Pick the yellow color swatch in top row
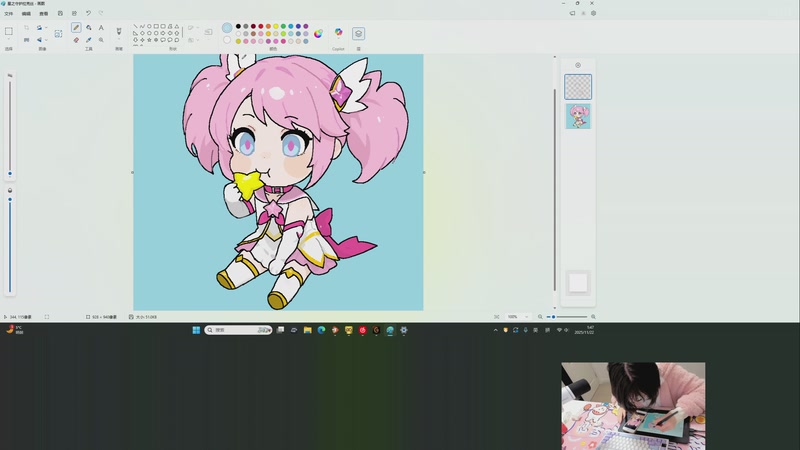This screenshot has width=800, height=450. 276,26
